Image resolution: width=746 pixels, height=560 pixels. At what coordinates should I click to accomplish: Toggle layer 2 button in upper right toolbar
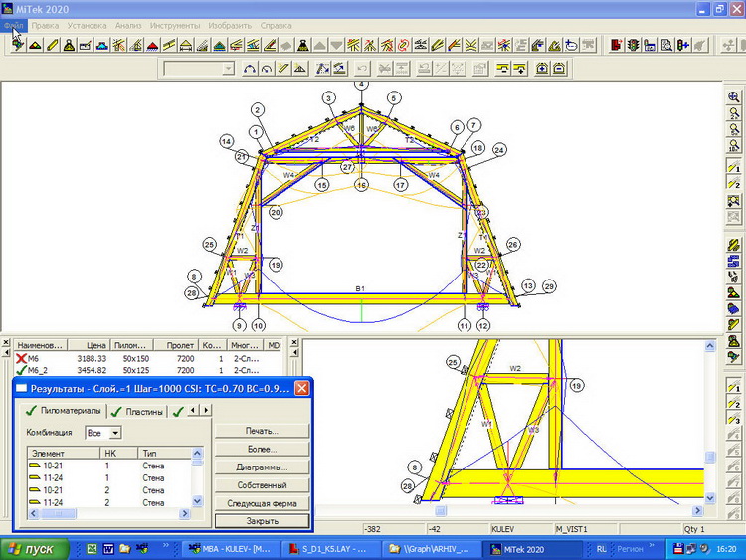click(x=733, y=182)
